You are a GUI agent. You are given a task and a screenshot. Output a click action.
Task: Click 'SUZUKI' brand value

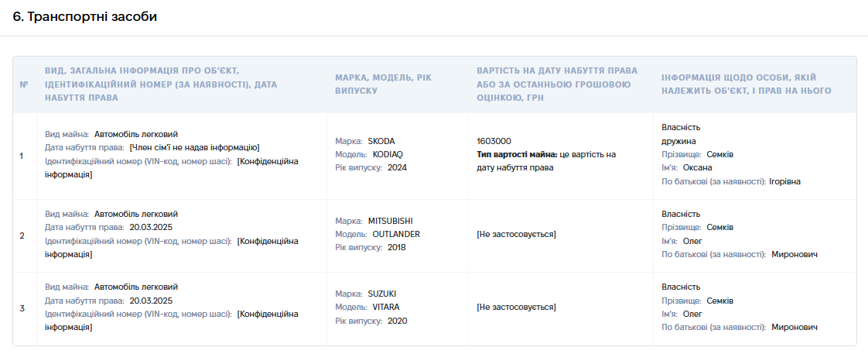pyautogui.click(x=382, y=294)
